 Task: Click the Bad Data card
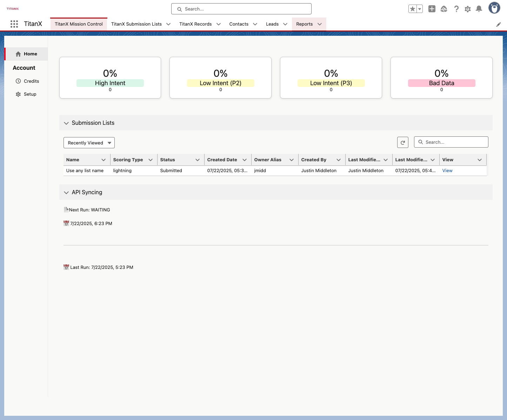(x=441, y=78)
